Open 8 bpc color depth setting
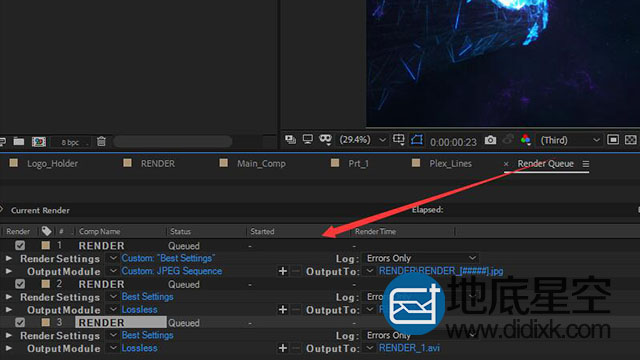The width and height of the screenshot is (640, 360). 70,142
